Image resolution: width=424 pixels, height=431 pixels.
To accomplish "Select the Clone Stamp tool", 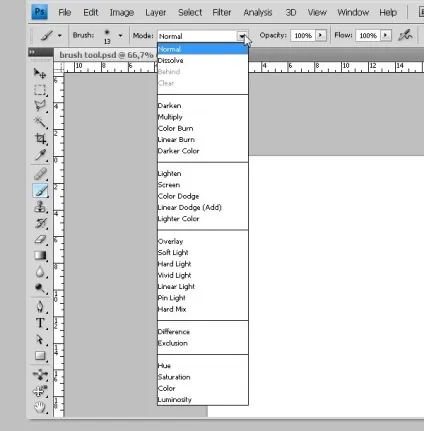I will [x=40, y=207].
